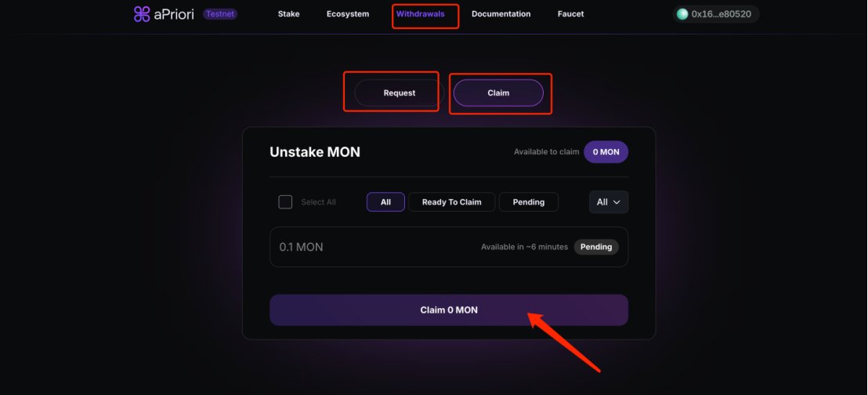Select the All status filter pill
The image size is (868, 395).
click(386, 202)
